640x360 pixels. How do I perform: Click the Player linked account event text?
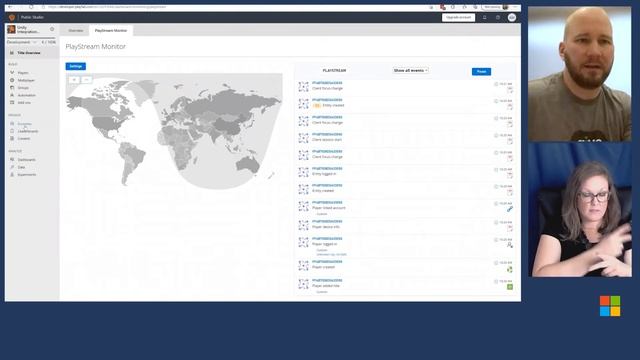(329, 208)
